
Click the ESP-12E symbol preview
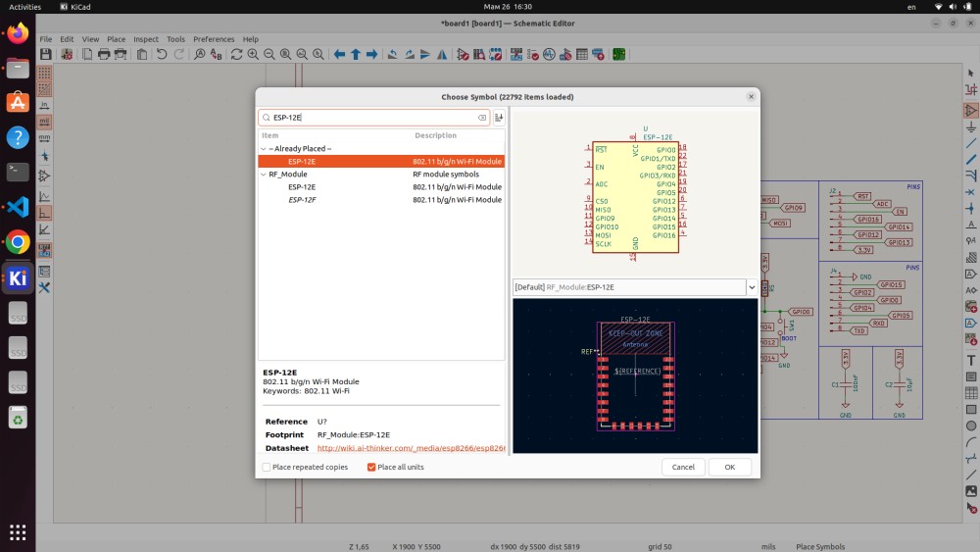(x=635, y=192)
